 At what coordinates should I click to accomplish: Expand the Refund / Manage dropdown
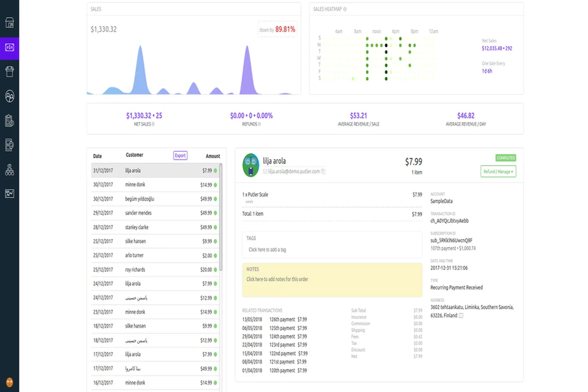(498, 171)
